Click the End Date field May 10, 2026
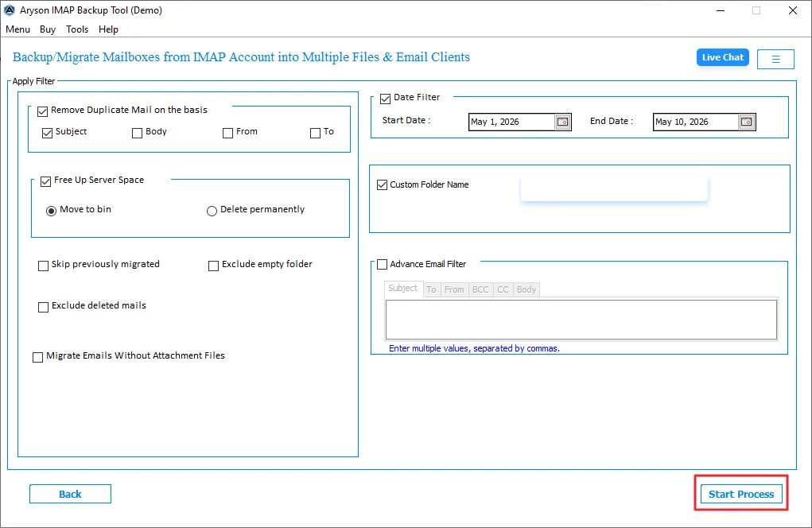The height and width of the screenshot is (528, 812). coord(695,122)
